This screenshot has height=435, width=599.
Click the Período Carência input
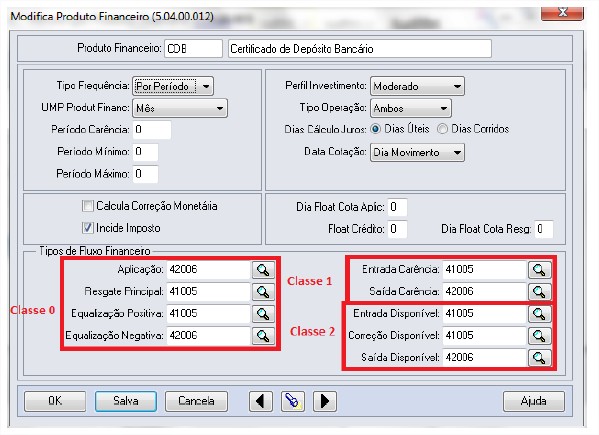[x=152, y=130]
